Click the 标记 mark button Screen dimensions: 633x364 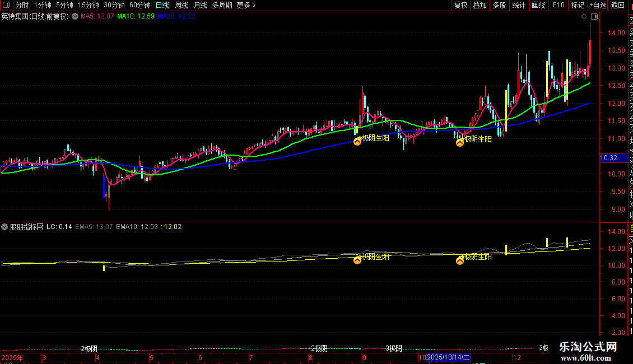pos(578,5)
